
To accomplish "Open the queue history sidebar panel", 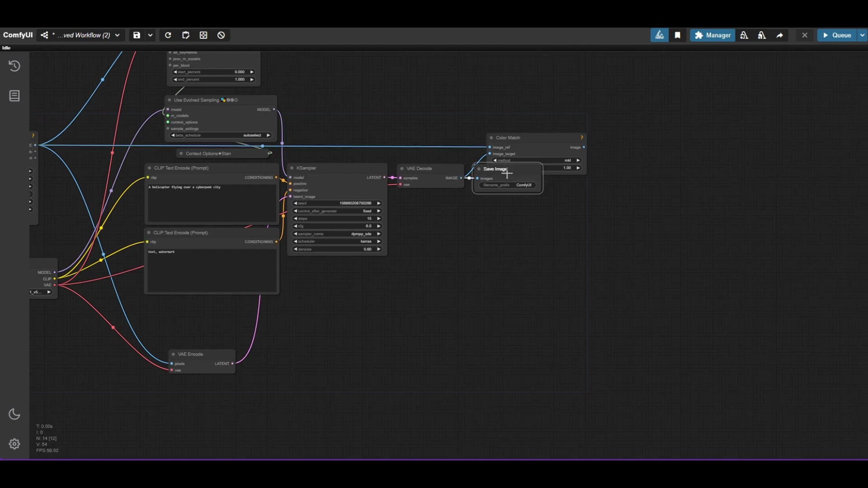I will click(14, 66).
